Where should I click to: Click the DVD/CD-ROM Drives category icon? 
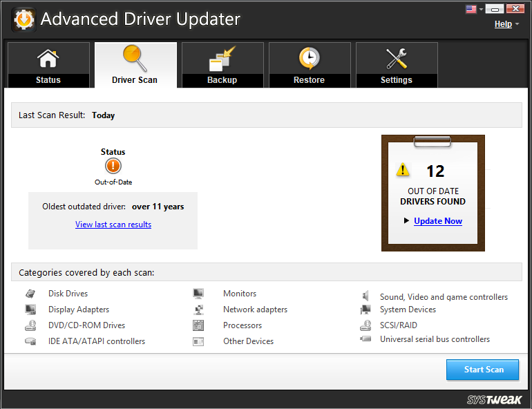[30, 325]
